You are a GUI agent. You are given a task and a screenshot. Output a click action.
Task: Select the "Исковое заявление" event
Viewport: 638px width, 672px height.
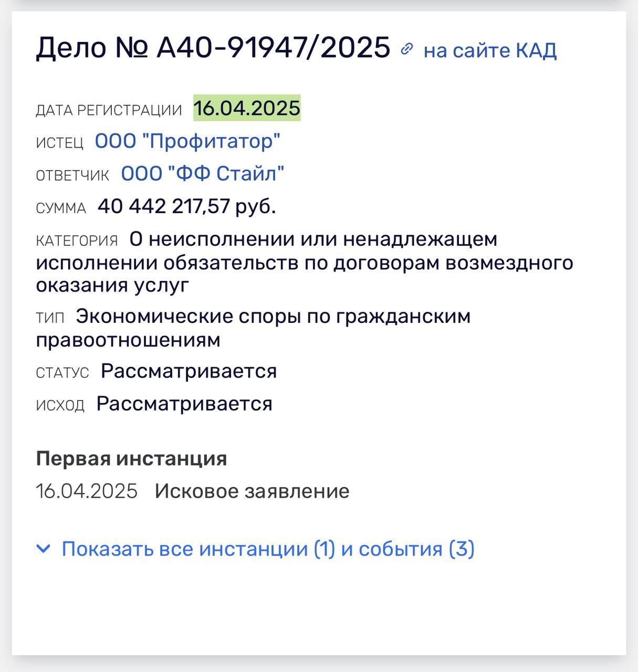(x=252, y=491)
